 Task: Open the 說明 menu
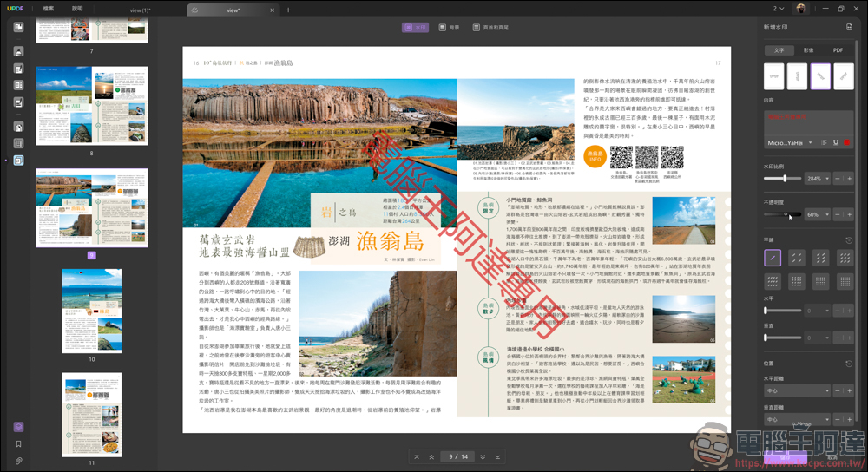(77, 9)
